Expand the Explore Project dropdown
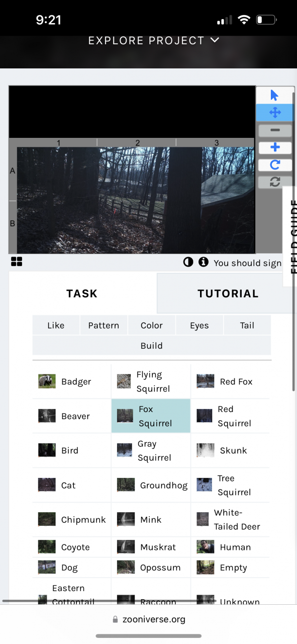 [x=154, y=40]
